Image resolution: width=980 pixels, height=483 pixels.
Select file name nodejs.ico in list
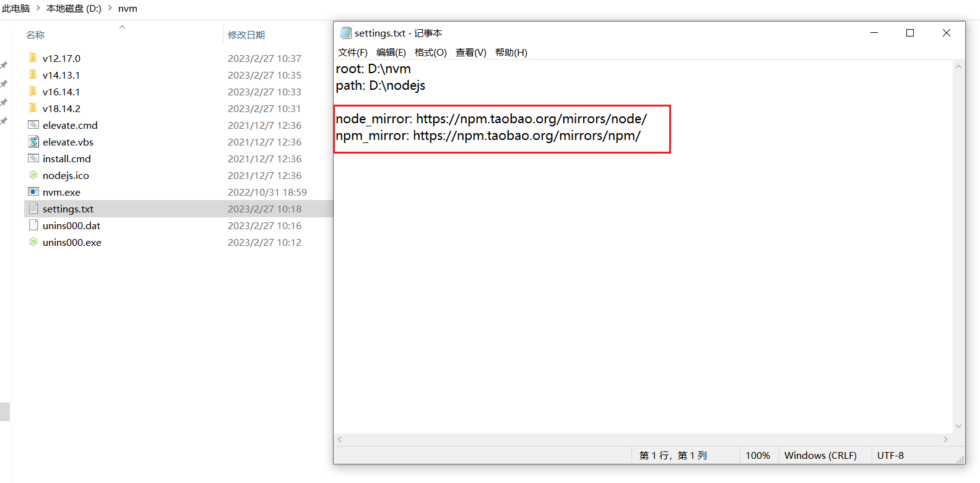coord(66,175)
